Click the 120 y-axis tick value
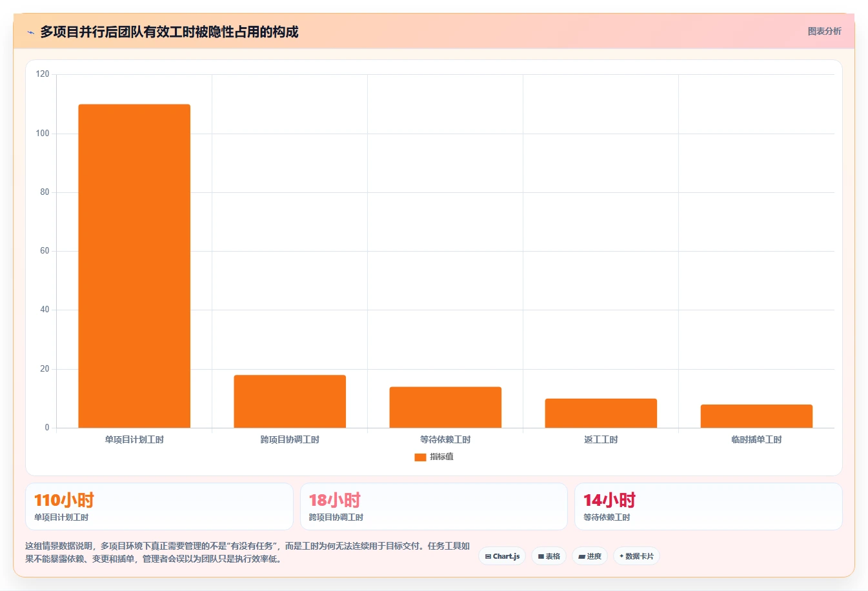Image resolution: width=868 pixels, height=591 pixels. [x=43, y=74]
